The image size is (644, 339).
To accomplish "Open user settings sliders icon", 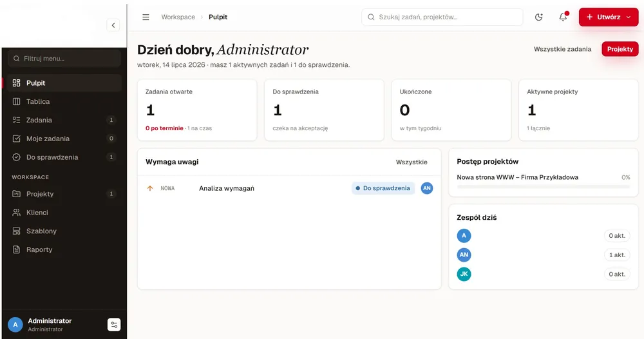I will pyautogui.click(x=114, y=325).
